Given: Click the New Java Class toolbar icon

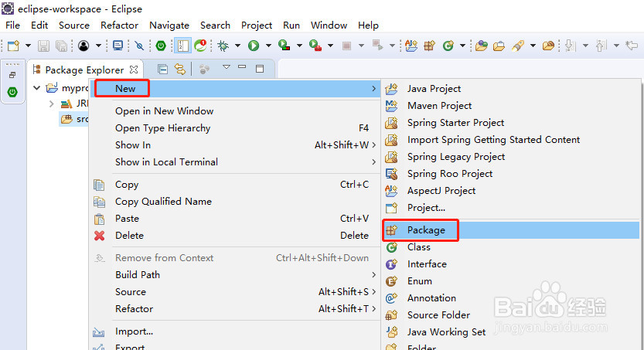Looking at the screenshot, I should [448, 46].
